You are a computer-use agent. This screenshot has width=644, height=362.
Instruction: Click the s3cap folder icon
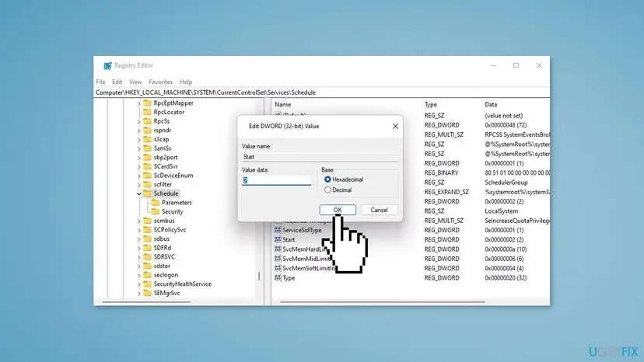pyautogui.click(x=147, y=139)
